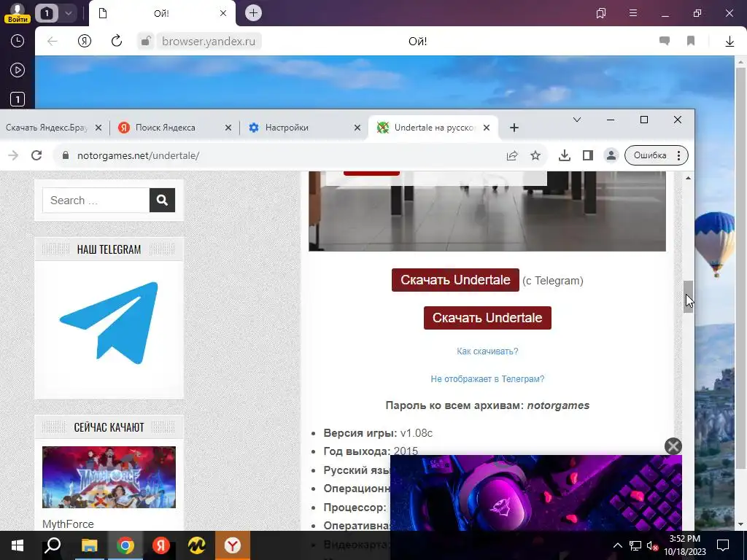Show hidden system tray icons
This screenshot has height=560, width=747.
pos(617,545)
